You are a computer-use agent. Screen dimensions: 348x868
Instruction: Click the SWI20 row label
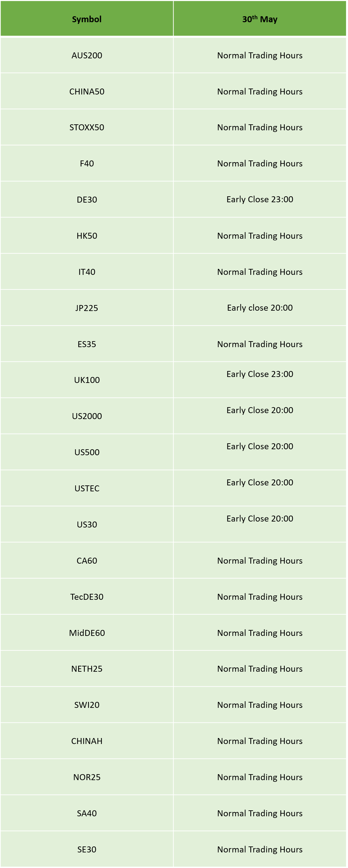coord(87,705)
